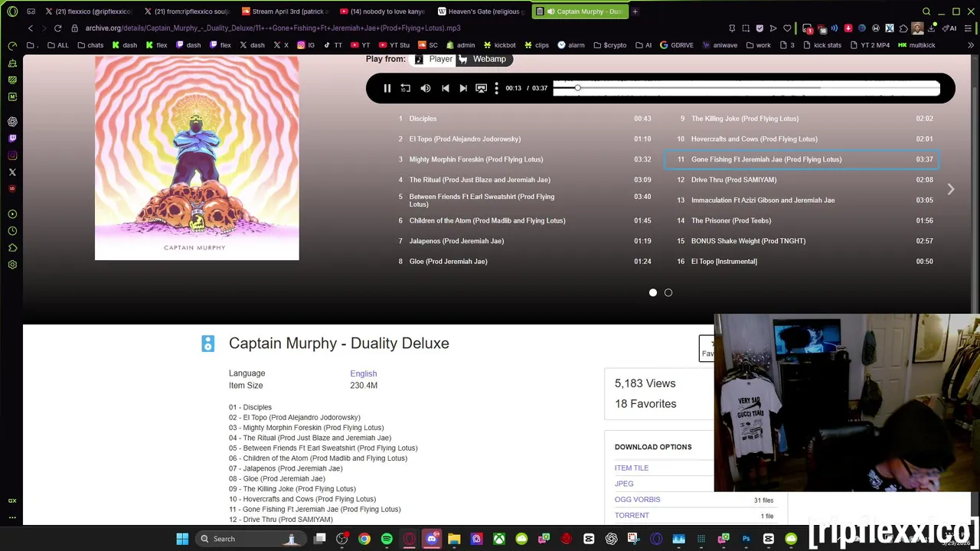Open the IG bookmark

(305, 45)
